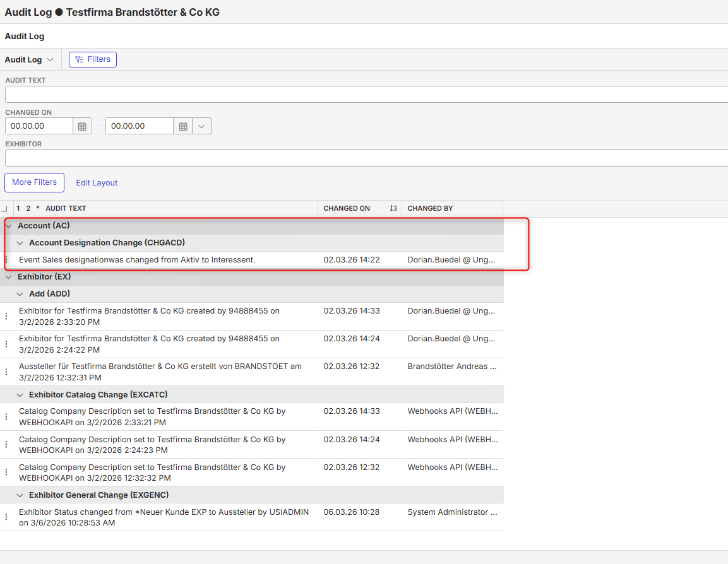Open row menu for 2:24:23 PM catalog entry

(x=6, y=444)
